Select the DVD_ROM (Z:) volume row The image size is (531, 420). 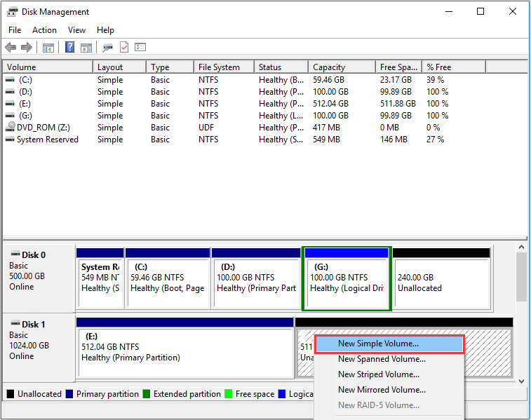42,128
